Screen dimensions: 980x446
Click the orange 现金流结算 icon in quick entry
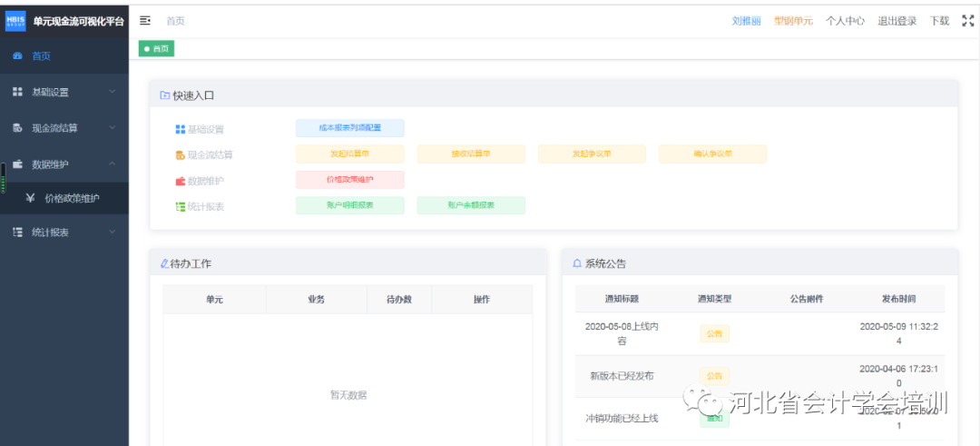point(180,155)
